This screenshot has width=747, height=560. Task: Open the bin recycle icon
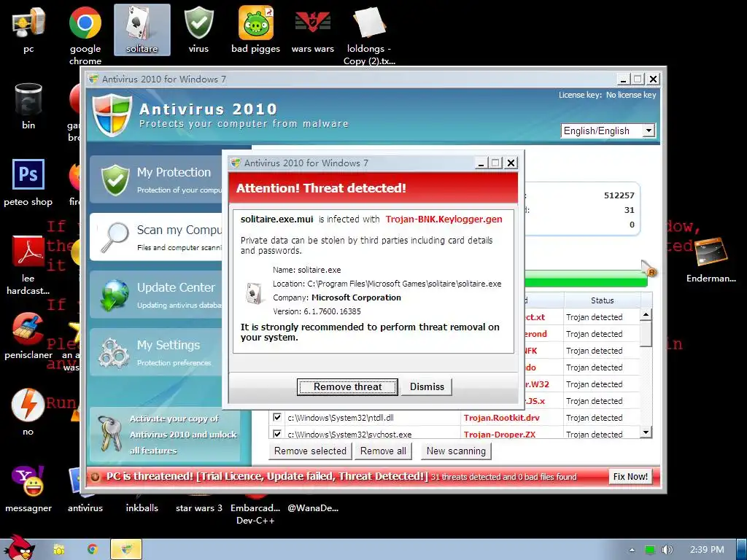click(x=28, y=106)
